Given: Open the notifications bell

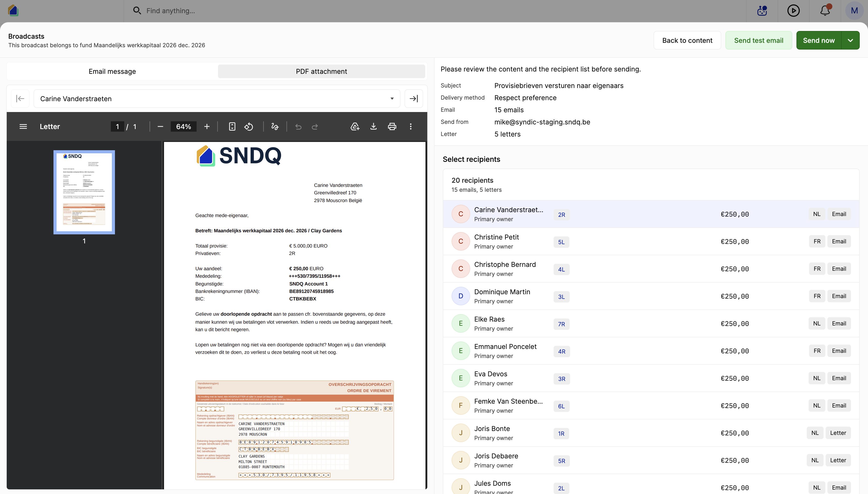Looking at the screenshot, I should (825, 11).
